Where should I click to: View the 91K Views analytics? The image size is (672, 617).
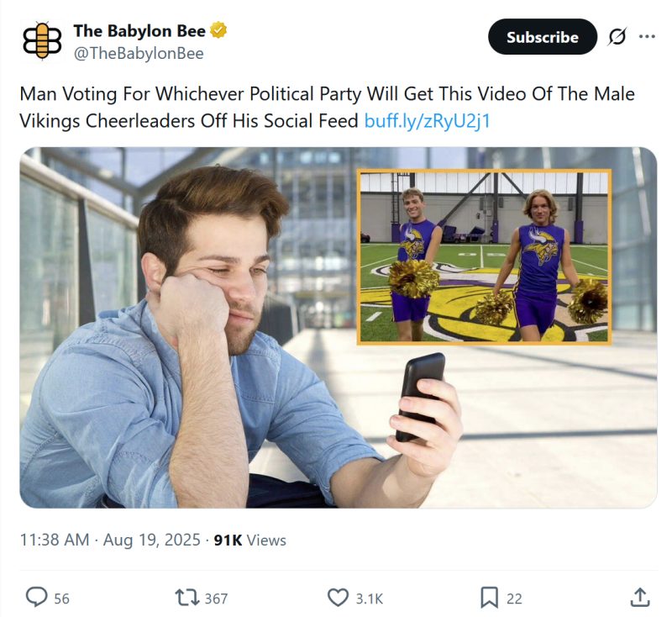(249, 540)
